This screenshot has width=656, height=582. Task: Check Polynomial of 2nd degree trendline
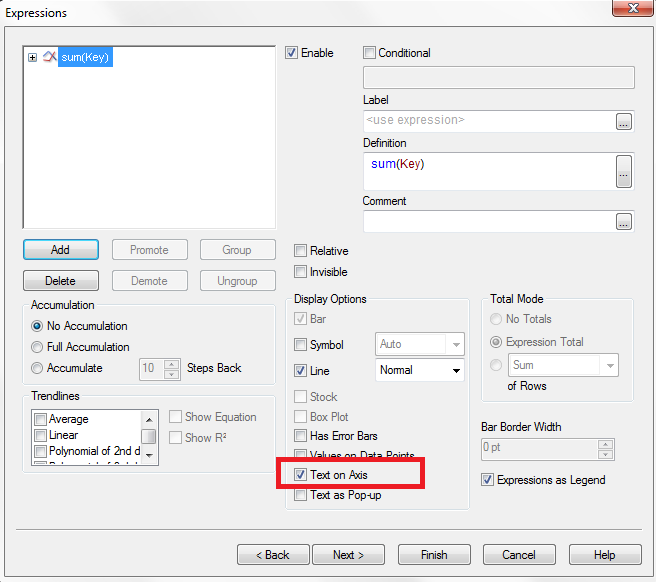point(41,451)
